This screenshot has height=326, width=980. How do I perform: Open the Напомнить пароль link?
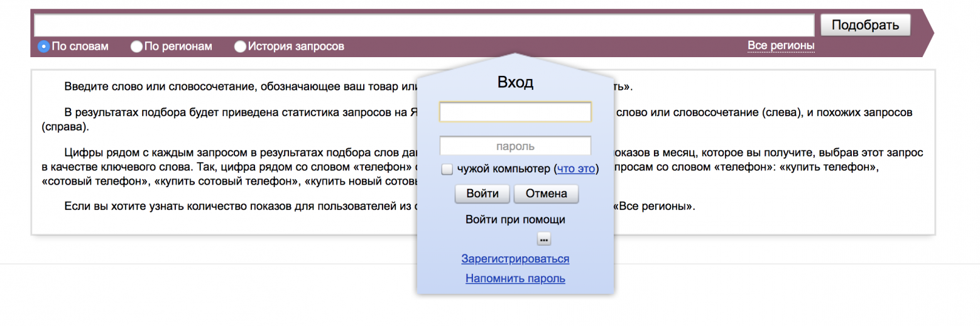click(515, 278)
